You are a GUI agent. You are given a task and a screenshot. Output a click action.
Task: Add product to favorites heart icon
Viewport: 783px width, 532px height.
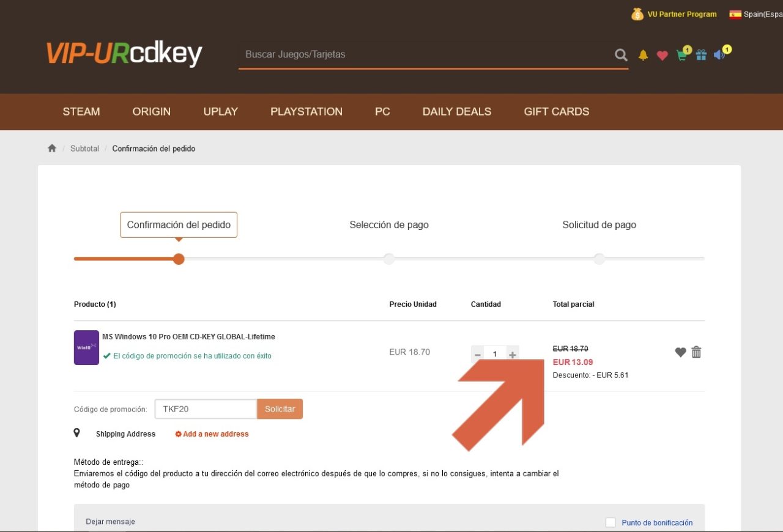point(680,352)
